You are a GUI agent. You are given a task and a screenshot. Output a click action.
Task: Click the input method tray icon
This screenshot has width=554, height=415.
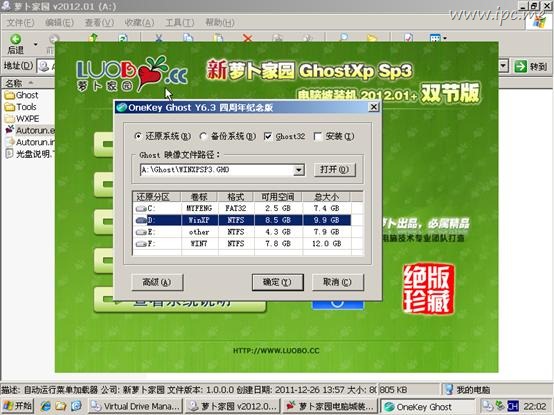[513, 407]
